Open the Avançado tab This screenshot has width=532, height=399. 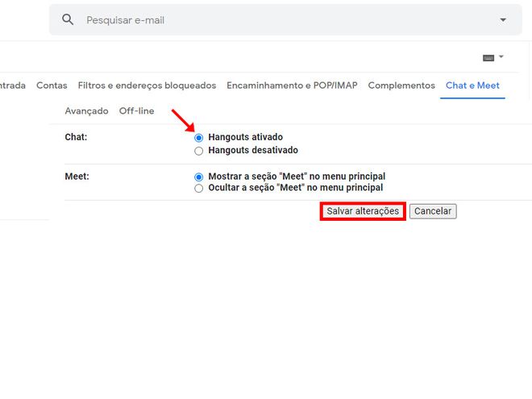(x=86, y=111)
